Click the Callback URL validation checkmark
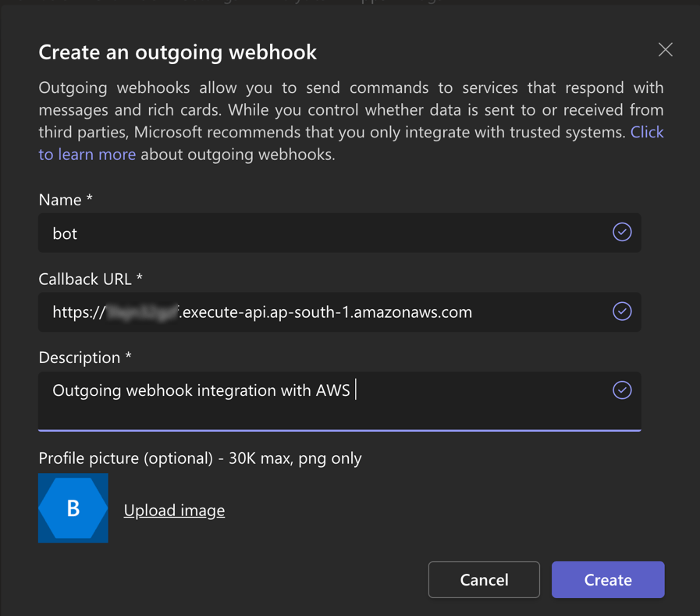 [622, 312]
